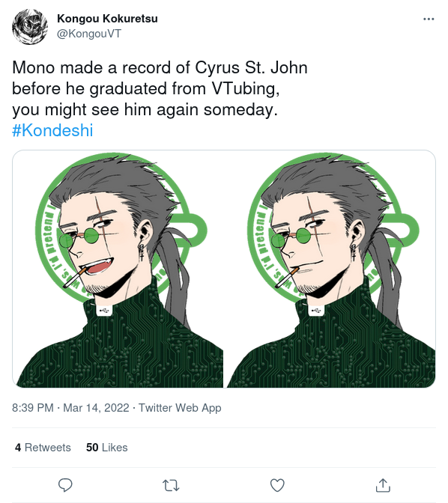448x503 pixels.
Task: Click the 8:39 PM timestamp
Action: (33, 408)
